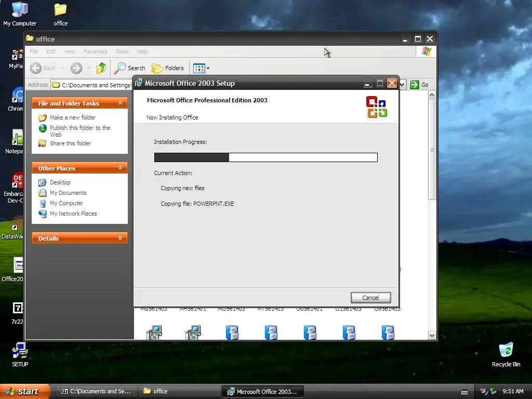532x399 pixels.
Task: Click the second notification tray icon
Action: click(493, 391)
